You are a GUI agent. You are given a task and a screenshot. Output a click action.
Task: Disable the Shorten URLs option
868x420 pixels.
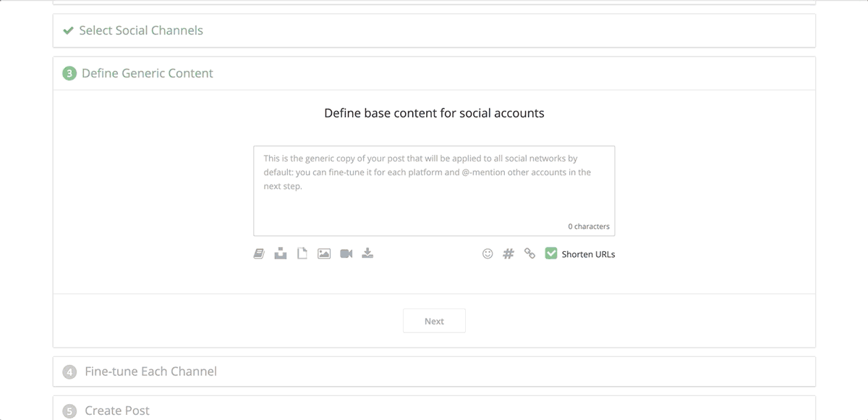coord(551,253)
